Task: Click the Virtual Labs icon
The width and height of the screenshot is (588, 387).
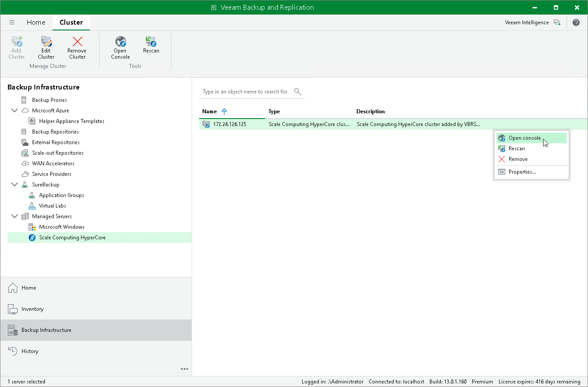Action: click(x=32, y=206)
